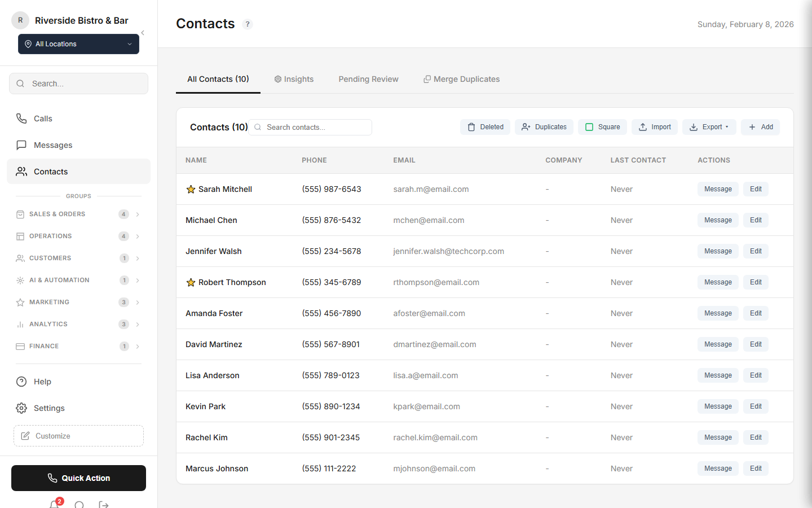Message Jennifer Walsh from the contacts list

(718, 251)
